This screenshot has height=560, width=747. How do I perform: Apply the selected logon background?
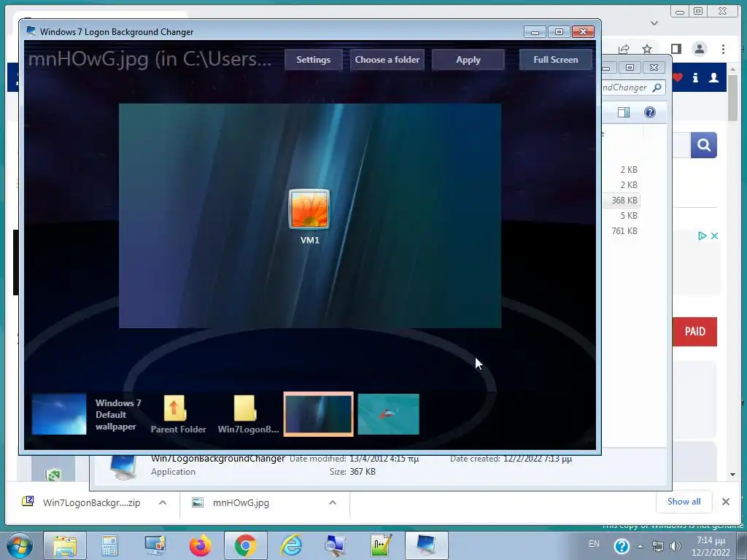[x=468, y=60]
